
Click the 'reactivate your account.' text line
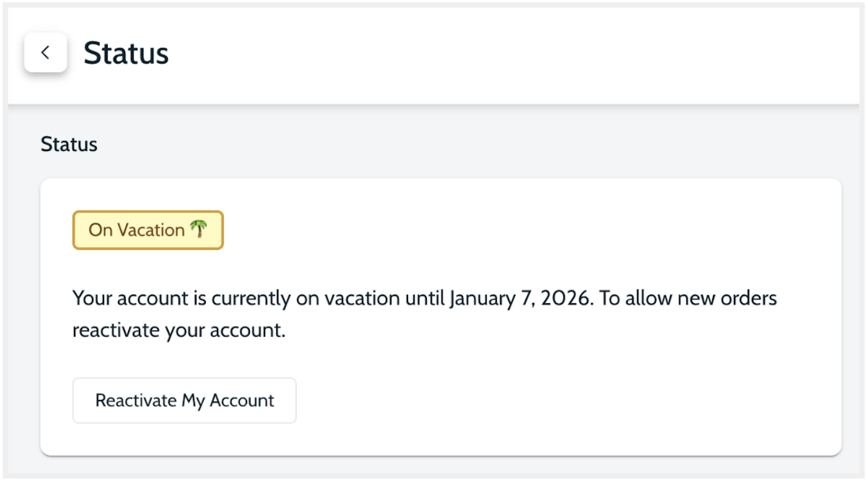coord(179,331)
